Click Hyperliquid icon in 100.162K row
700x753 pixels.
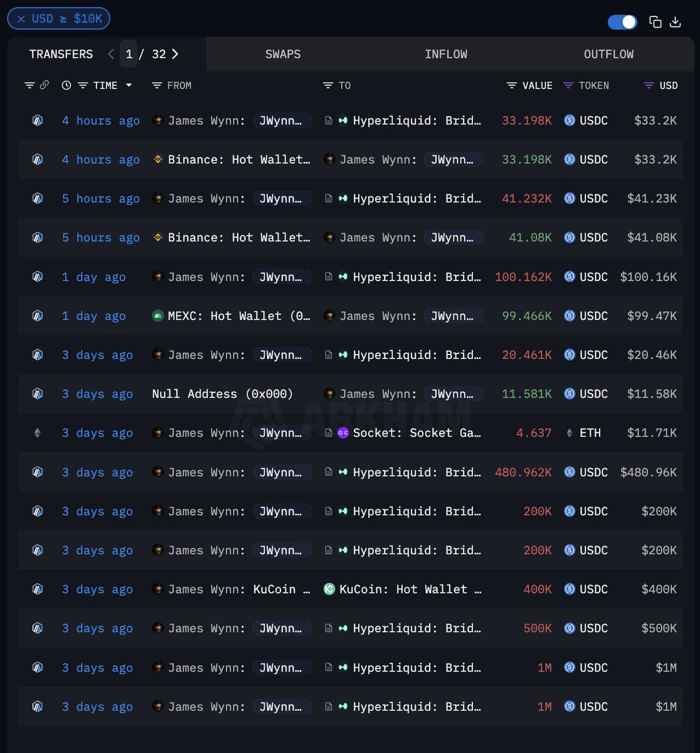pos(343,277)
